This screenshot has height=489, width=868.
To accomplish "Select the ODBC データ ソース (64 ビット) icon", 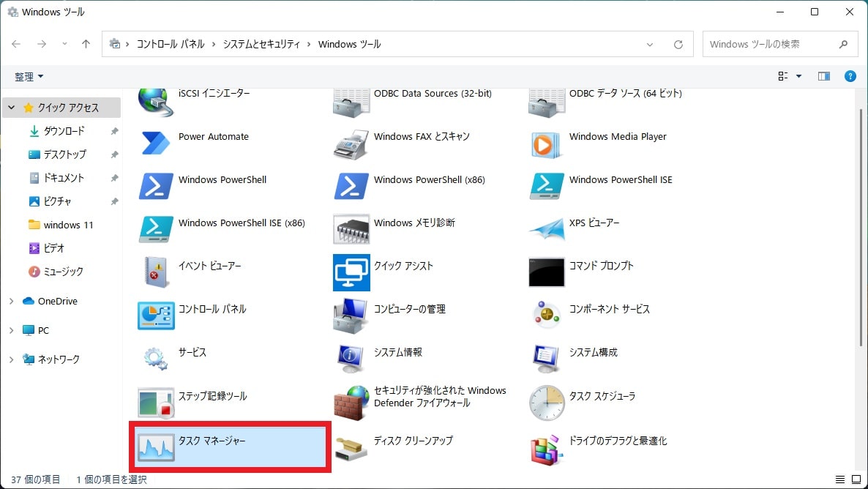I will [547, 102].
